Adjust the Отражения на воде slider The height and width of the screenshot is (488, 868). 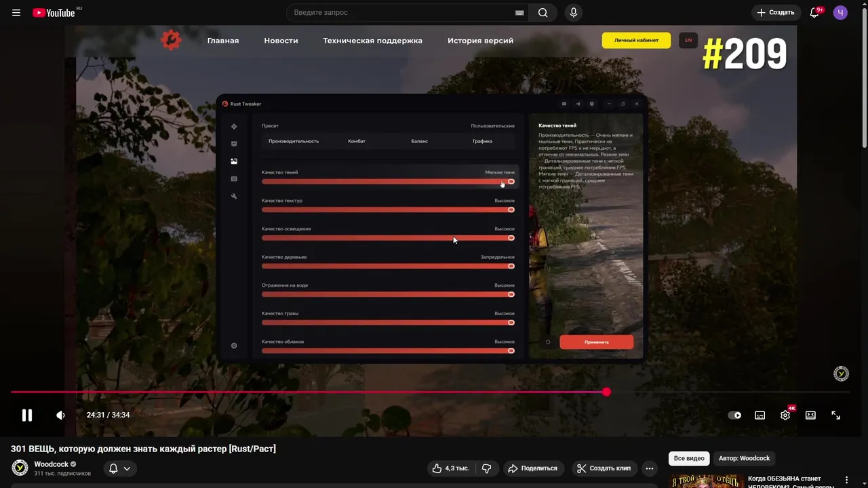pos(388,294)
